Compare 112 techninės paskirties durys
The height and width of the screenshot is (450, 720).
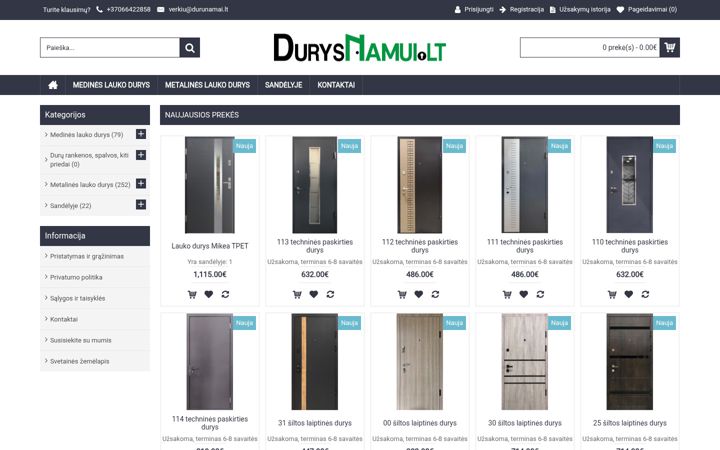click(x=435, y=294)
